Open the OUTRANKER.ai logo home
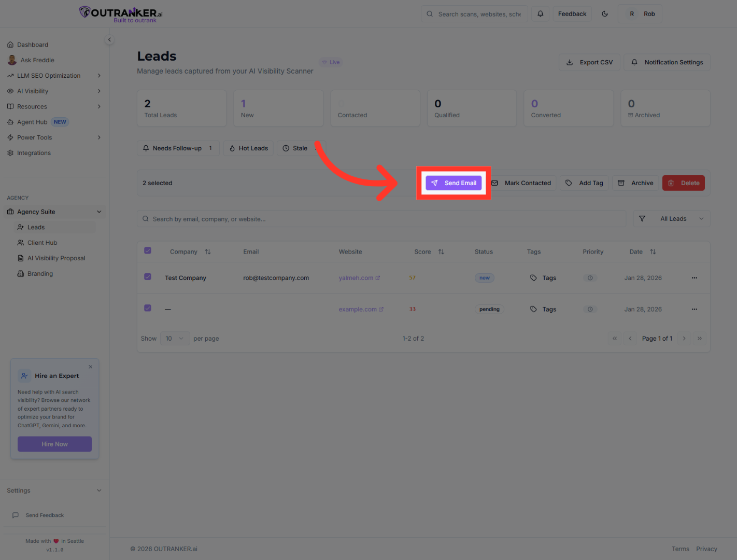 (121, 14)
